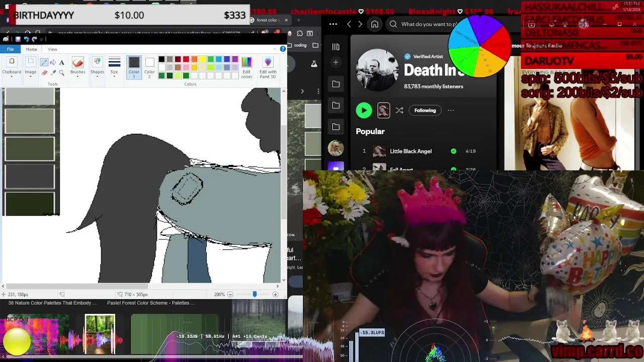Viewport: 644px width, 362px height.
Task: Select the Fill with color bucket tool
Action: pyautogui.click(x=53, y=62)
